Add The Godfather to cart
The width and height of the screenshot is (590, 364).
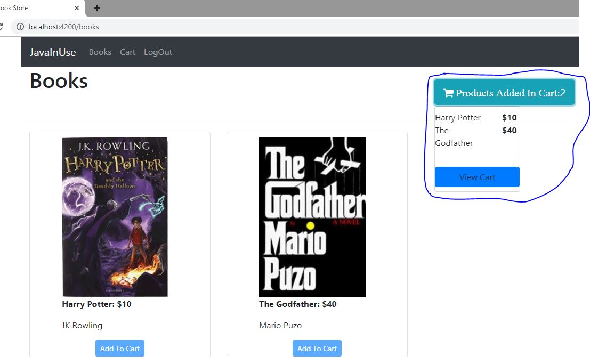pos(317,349)
